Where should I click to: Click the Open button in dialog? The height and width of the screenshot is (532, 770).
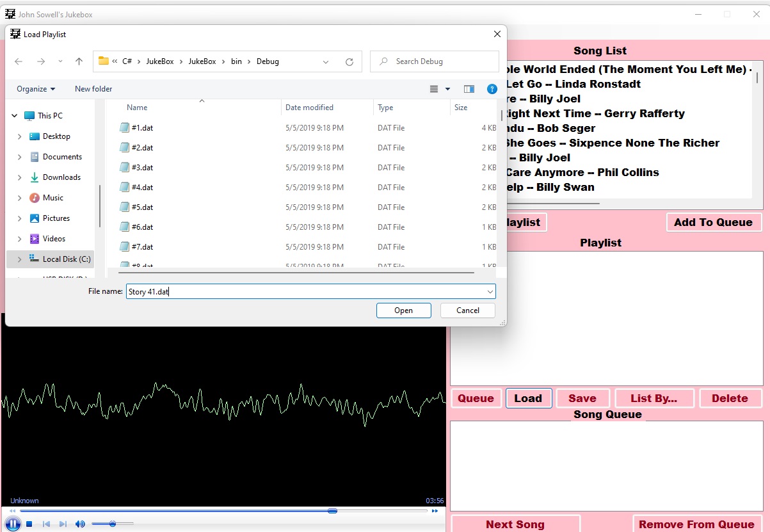(x=403, y=310)
